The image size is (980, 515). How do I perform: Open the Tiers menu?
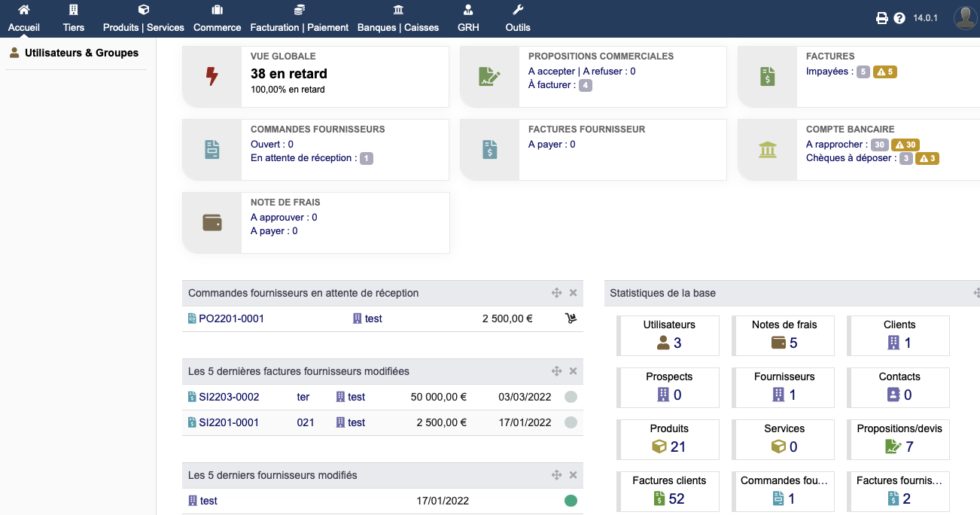(x=74, y=19)
